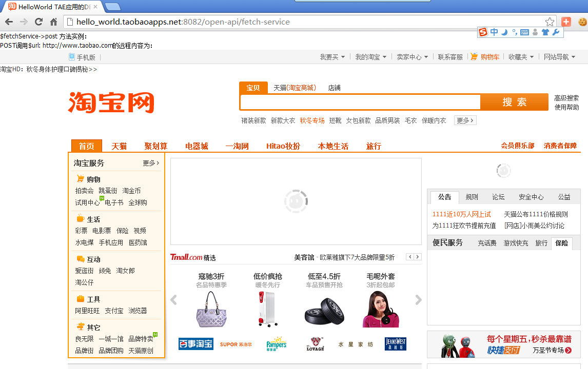Open 使用帮助 help link

(566, 107)
